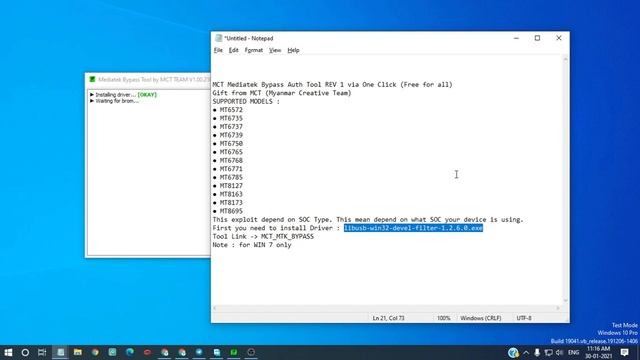Open Microsoft Edge from the taskbar
Screen dimensions: 640x360
click(130, 352)
